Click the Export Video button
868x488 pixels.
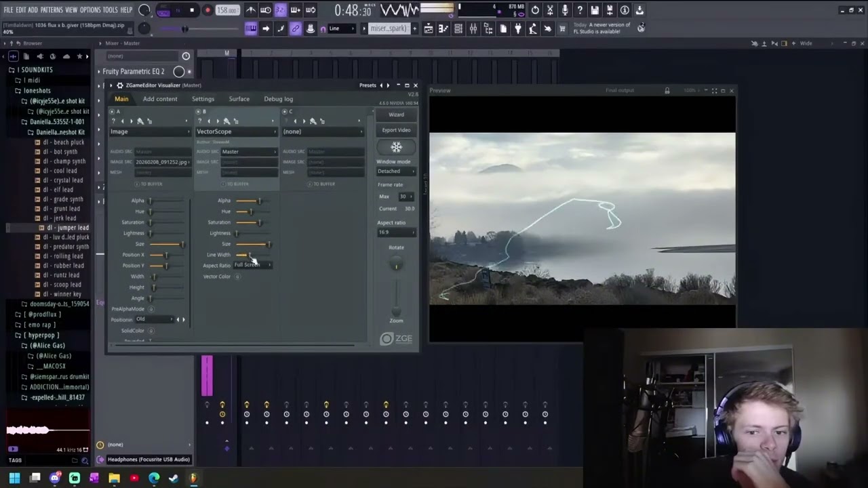point(396,130)
